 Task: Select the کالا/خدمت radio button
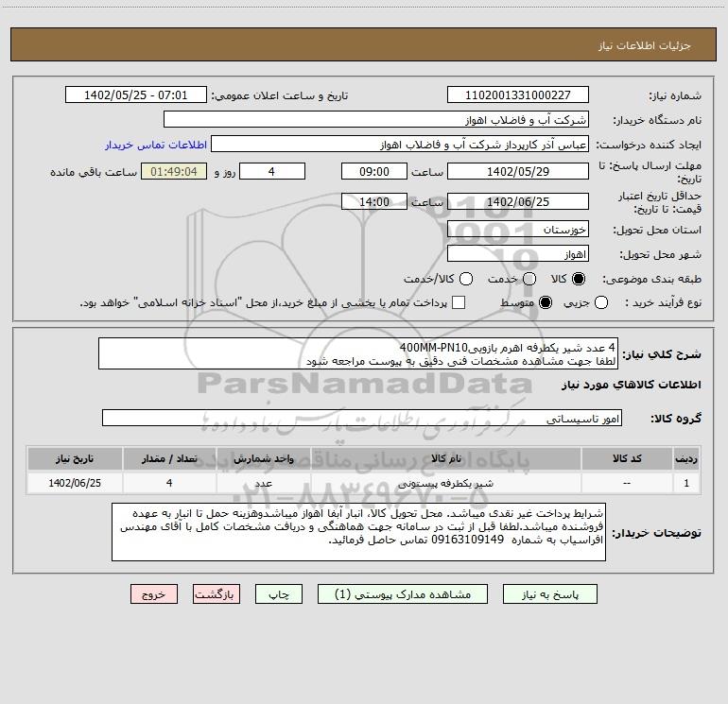click(466, 279)
